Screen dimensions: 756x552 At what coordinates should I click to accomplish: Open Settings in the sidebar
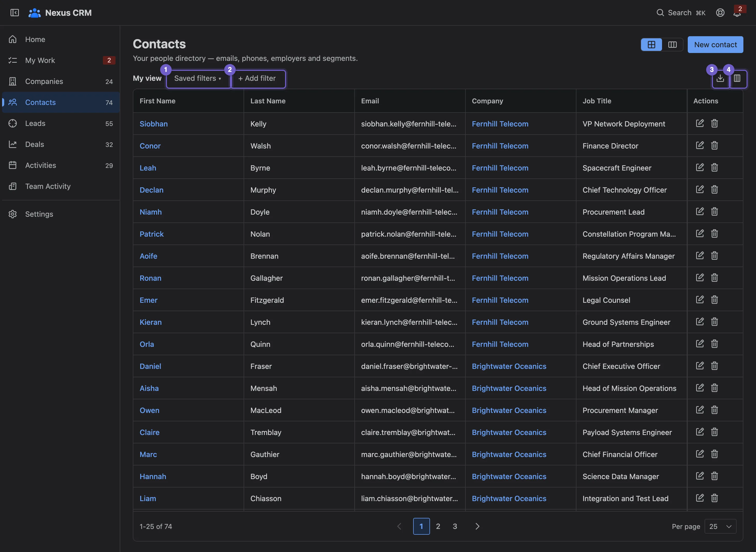click(61, 214)
